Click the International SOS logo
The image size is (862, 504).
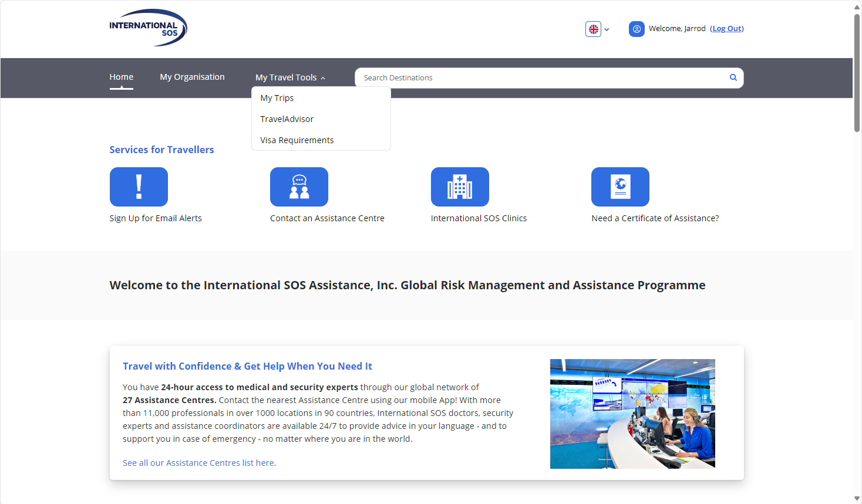[x=148, y=28]
